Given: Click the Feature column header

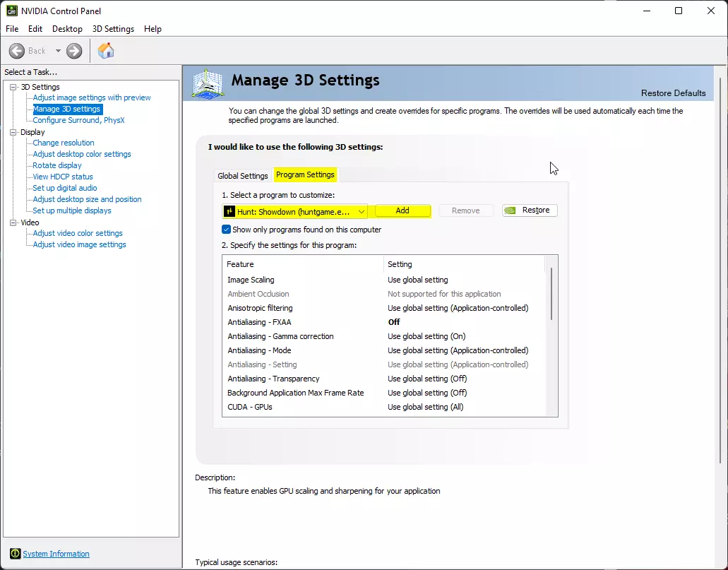Looking at the screenshot, I should tap(303, 264).
